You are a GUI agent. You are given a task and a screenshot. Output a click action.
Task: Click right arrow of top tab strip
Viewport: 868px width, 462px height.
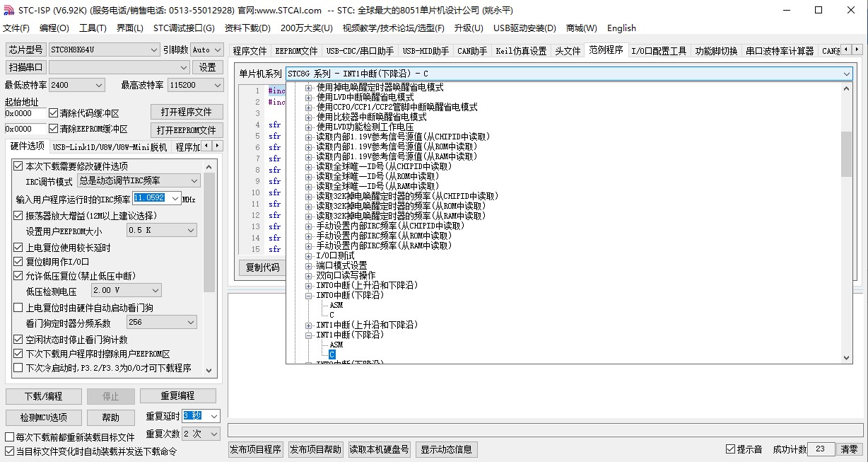click(857, 50)
